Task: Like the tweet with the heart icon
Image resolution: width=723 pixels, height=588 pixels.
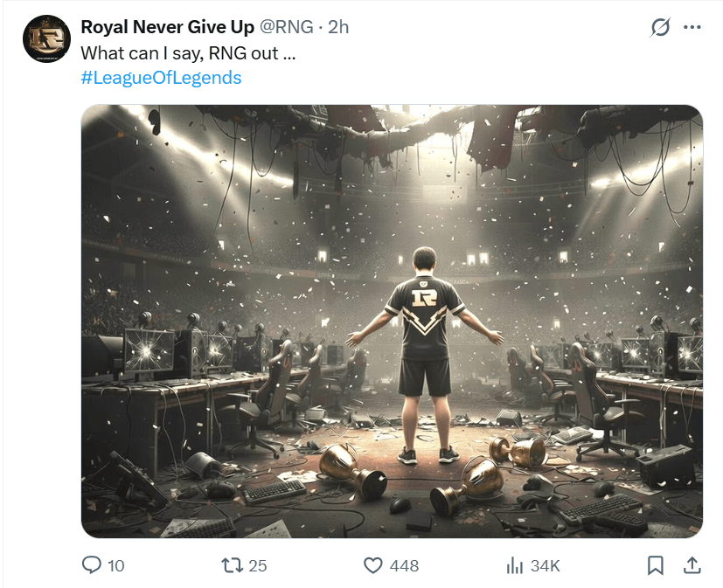Action: (x=373, y=566)
